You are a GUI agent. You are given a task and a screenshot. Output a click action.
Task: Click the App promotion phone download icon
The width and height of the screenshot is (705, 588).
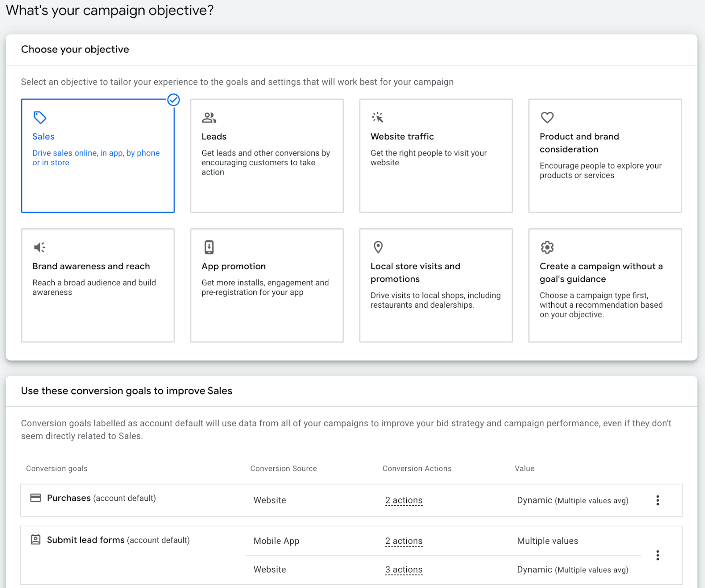point(209,247)
